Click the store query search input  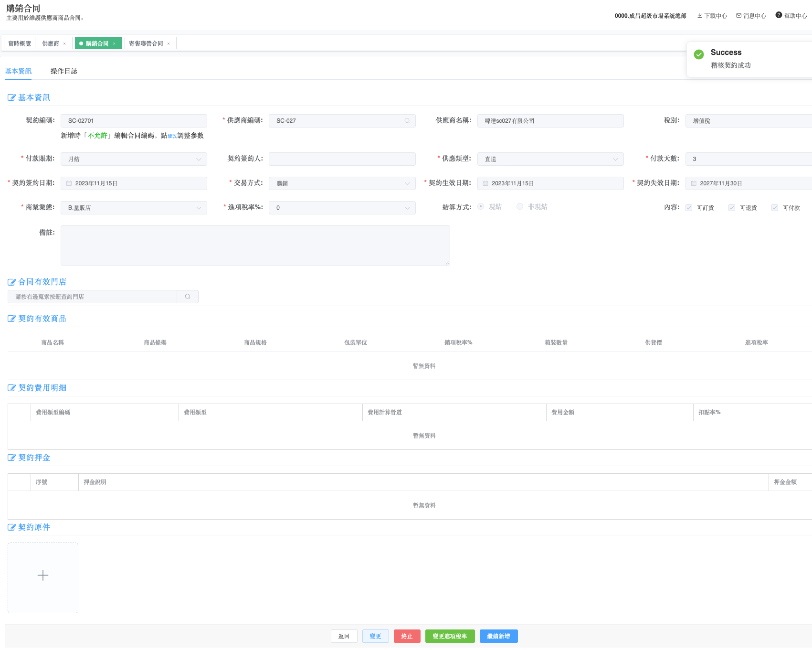(x=93, y=297)
